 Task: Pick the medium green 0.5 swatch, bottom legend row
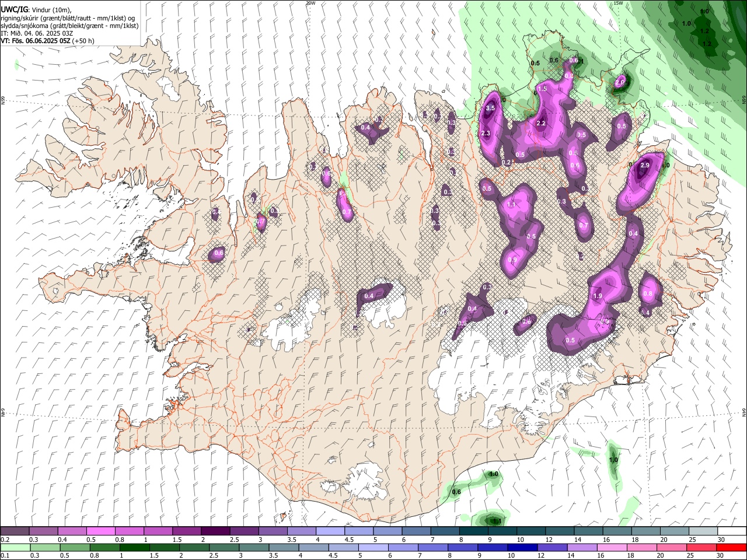pyautogui.click(x=75, y=547)
